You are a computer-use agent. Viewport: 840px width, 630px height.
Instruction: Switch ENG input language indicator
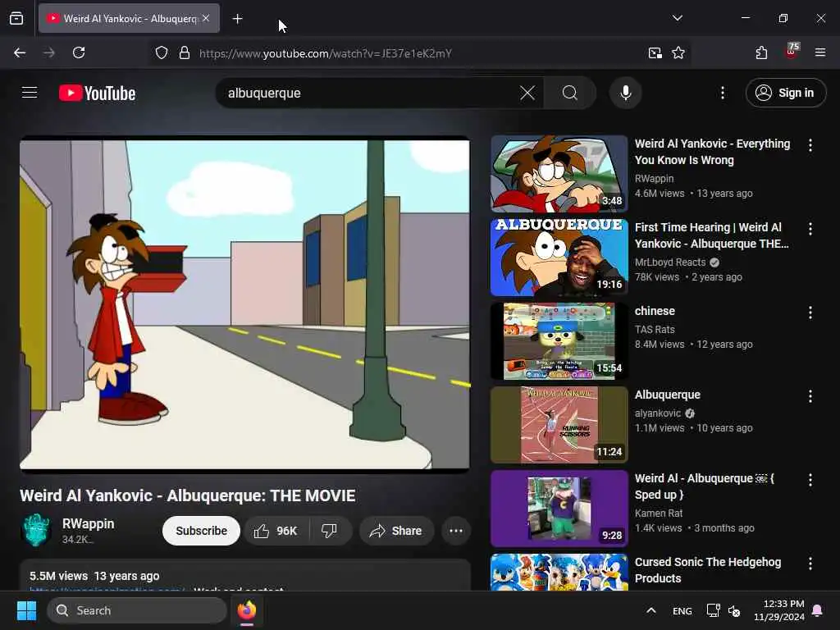pyautogui.click(x=682, y=610)
